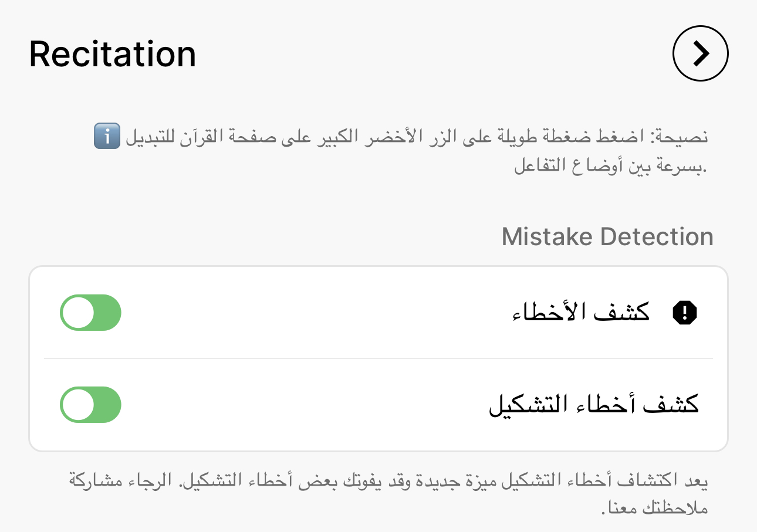The height and width of the screenshot is (532, 757).
Task: Click the green track of التشكيل switch
Action: tap(109, 405)
